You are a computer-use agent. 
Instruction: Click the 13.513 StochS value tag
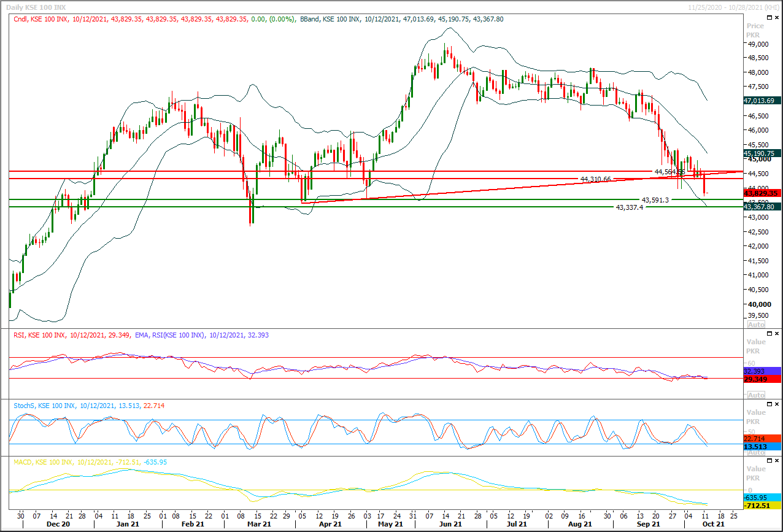(762, 447)
